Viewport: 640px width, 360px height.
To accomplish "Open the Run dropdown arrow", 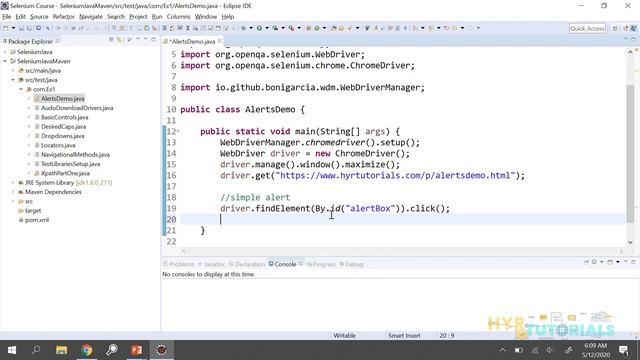I will coord(267,28).
